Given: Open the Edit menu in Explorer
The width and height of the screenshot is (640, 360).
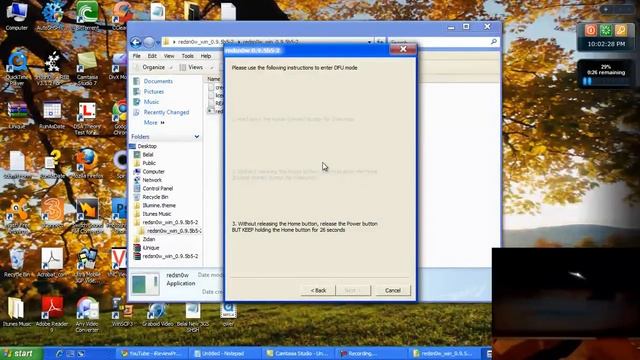Looking at the screenshot, I should (152, 56).
